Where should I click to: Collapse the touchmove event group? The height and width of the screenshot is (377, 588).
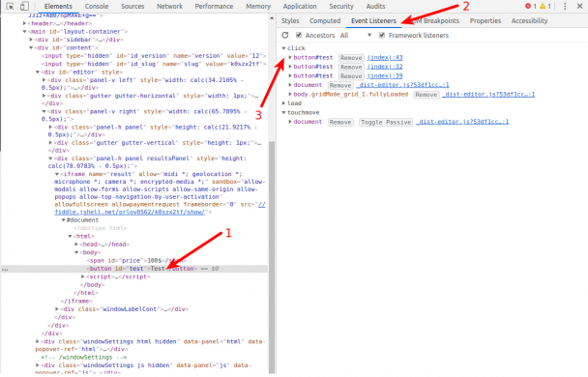[284, 112]
